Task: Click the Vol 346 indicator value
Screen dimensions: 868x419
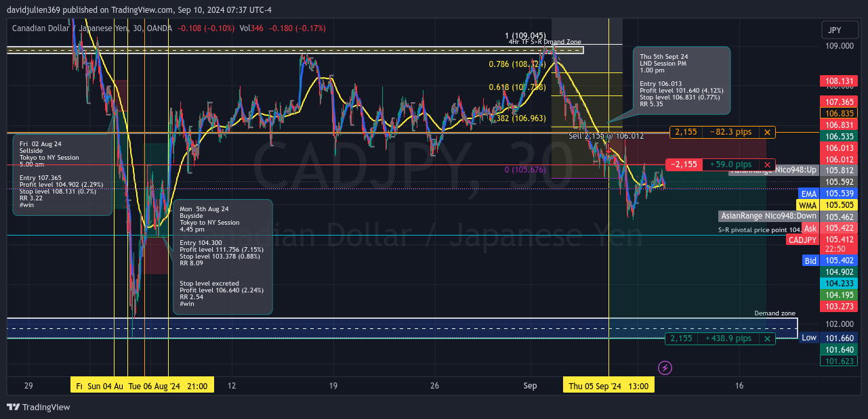Action: (x=256, y=28)
